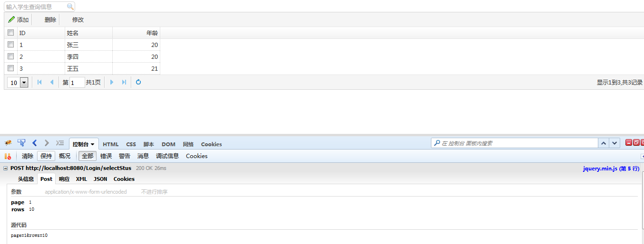Go to next page arrow in pager

pos(112,82)
